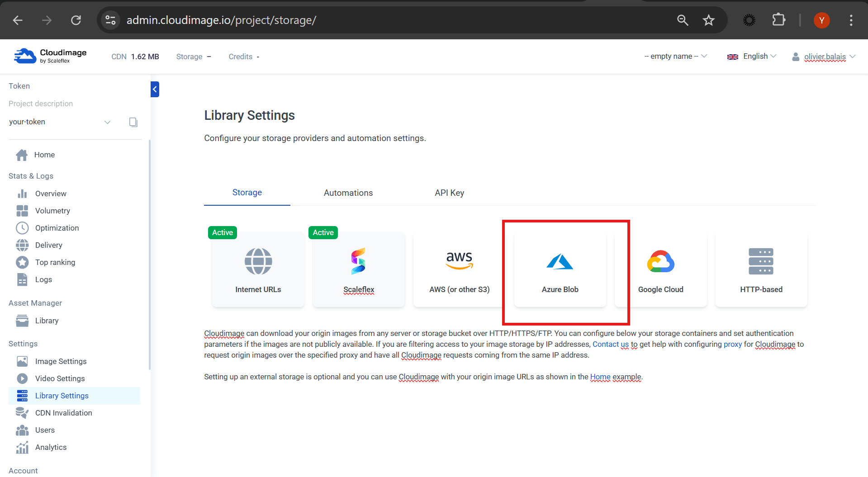
Task: Open the Google Cloud storage option
Action: [x=660, y=270]
